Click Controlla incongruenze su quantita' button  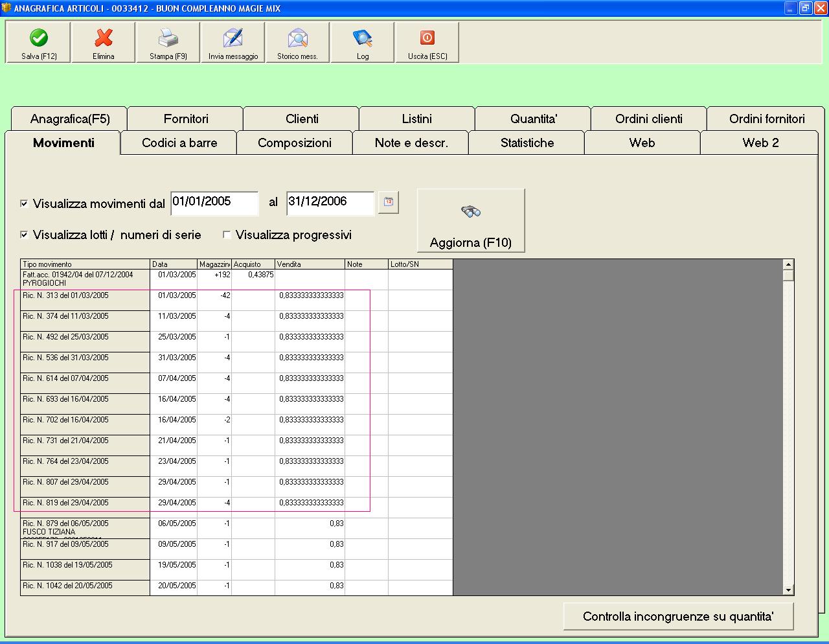[678, 616]
